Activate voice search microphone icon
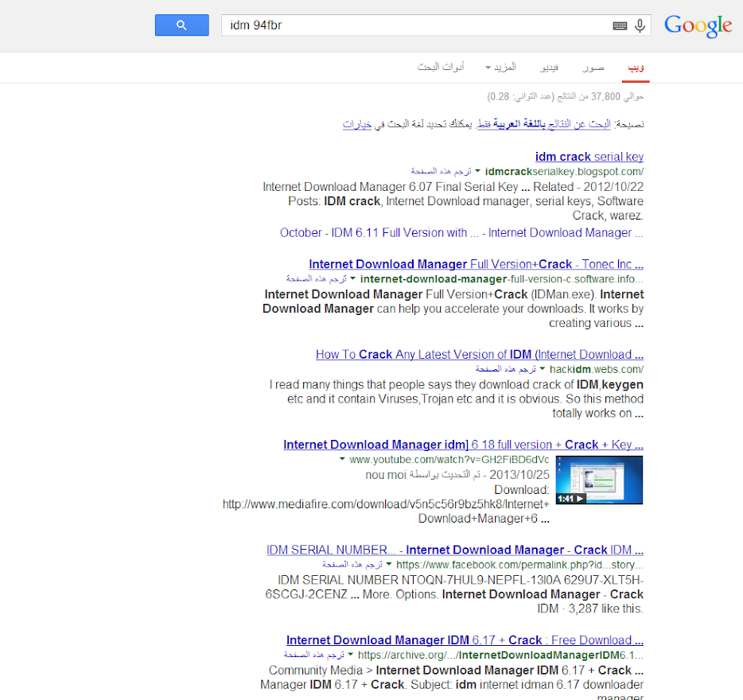743x700 pixels. [x=640, y=25]
